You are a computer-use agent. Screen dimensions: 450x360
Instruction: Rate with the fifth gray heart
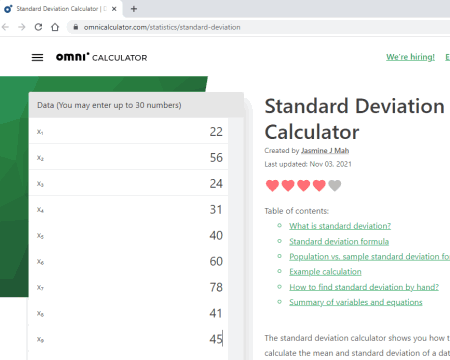click(335, 185)
